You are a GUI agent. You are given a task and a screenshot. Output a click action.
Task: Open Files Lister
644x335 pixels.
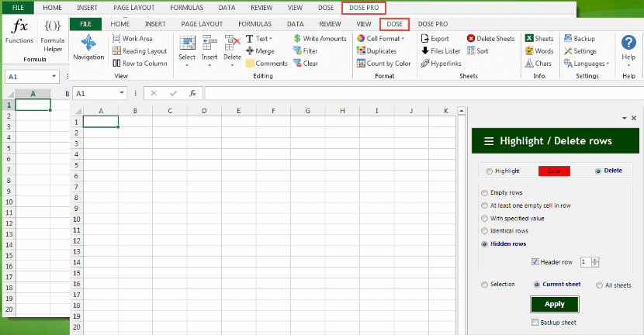coord(441,51)
